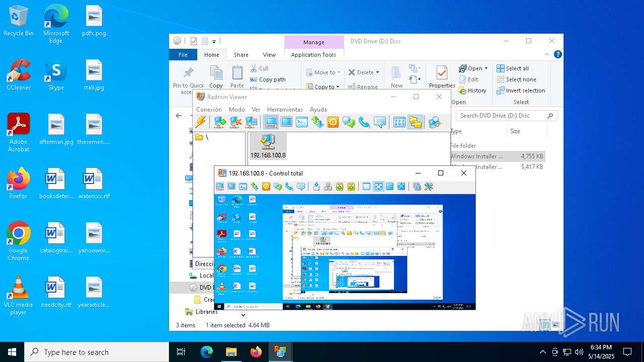Screen dimensions: 644x362
Task: Click orange Shutdown icon in Control total window toolbar
Action: pos(266,187)
